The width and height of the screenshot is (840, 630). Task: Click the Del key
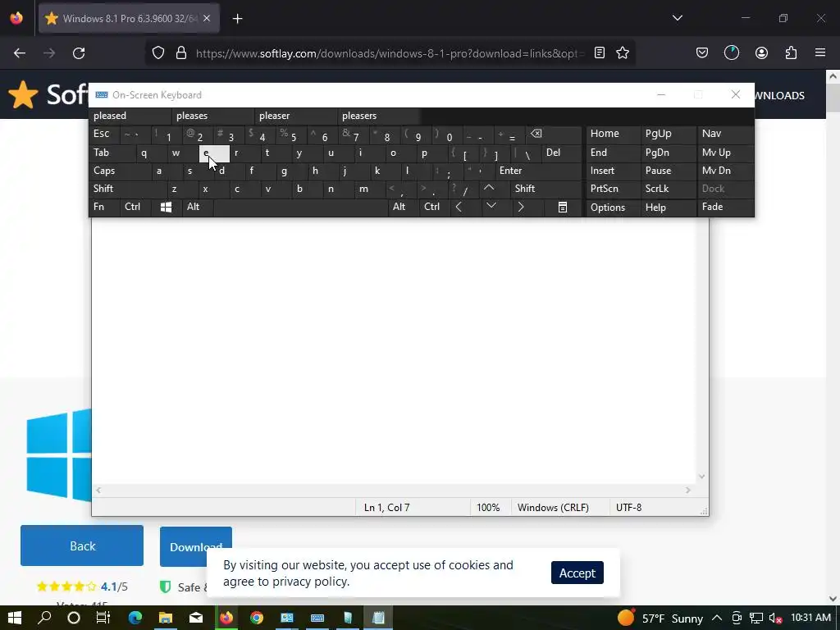point(561,153)
